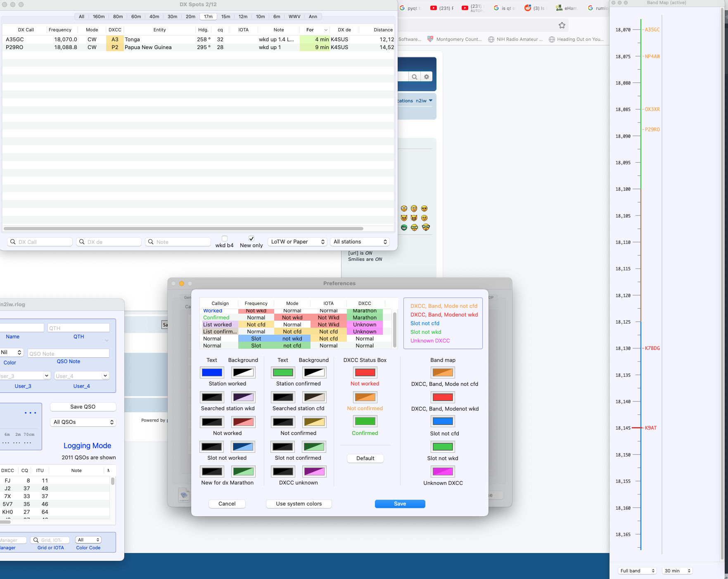728x579 pixels.
Task: Click the Use system colors button
Action: coord(299,504)
